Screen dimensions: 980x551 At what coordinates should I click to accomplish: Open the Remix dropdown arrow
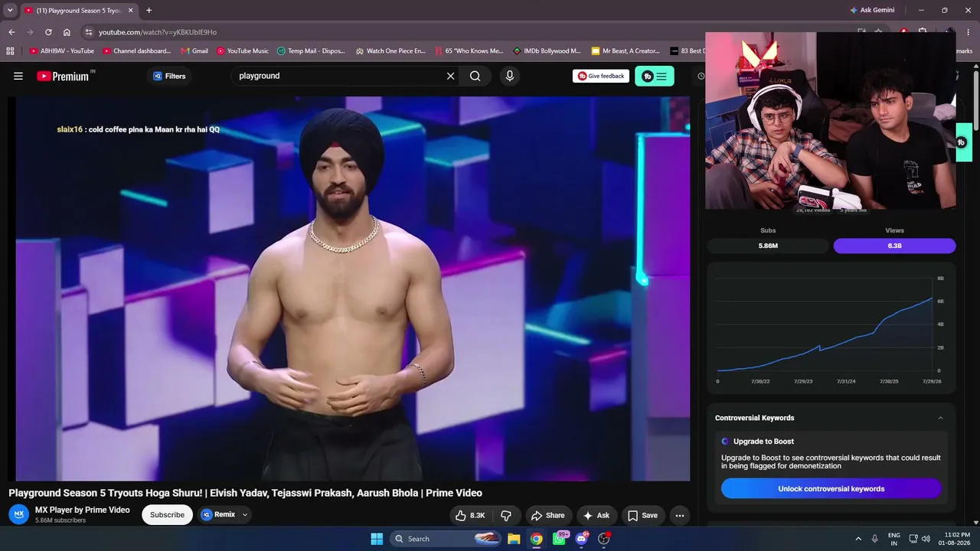[x=245, y=515]
